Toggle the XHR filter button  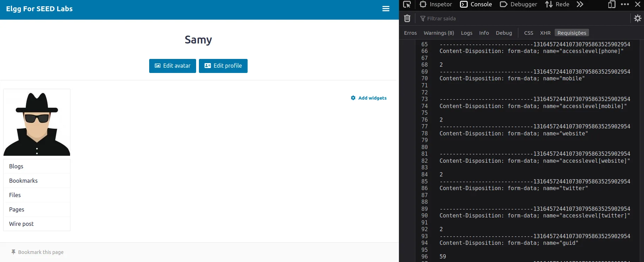coord(545,33)
